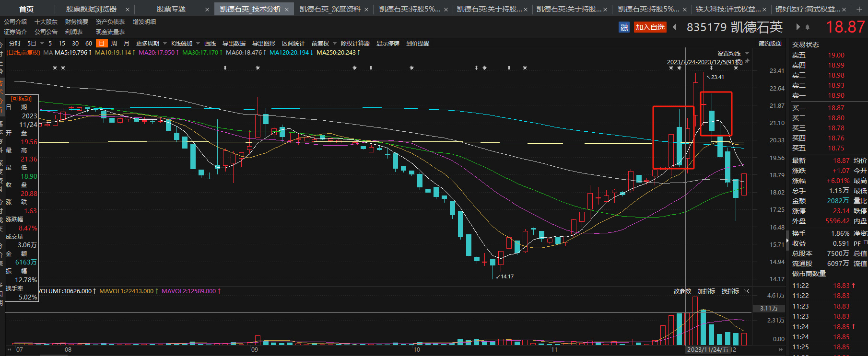Select the weekly 周 K-line period
The image size is (868, 356).
tap(114, 44)
